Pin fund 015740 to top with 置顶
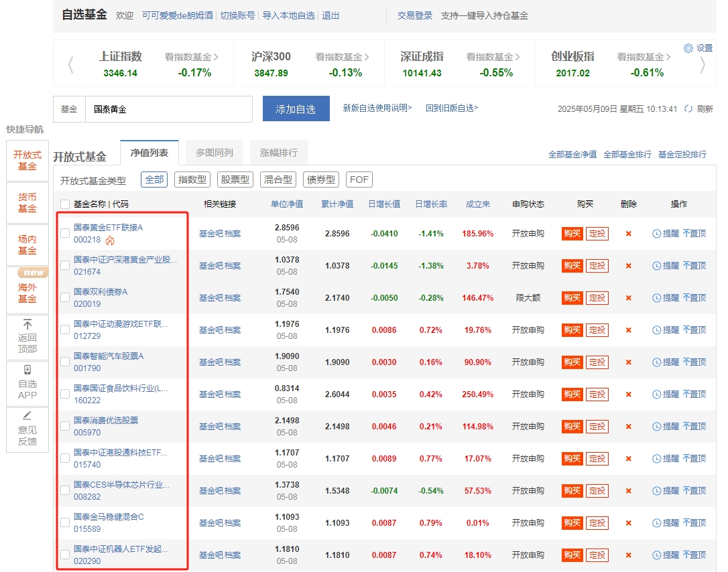 click(694, 459)
